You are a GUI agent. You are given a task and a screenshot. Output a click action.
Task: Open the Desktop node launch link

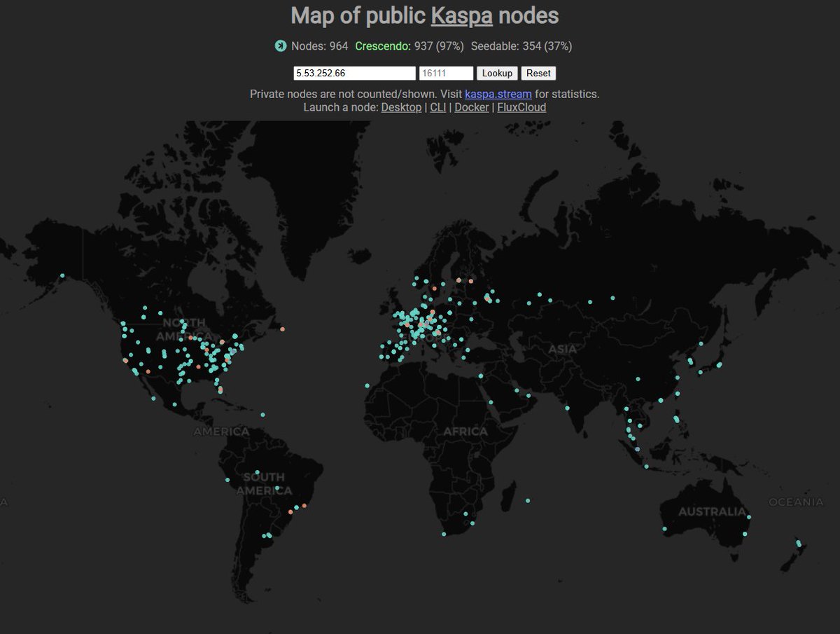click(x=401, y=107)
